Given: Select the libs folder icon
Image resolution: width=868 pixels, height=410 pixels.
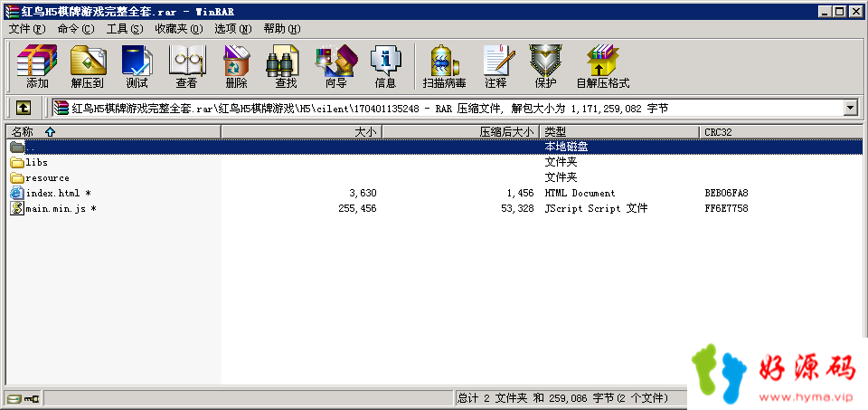Looking at the screenshot, I should click(x=17, y=162).
